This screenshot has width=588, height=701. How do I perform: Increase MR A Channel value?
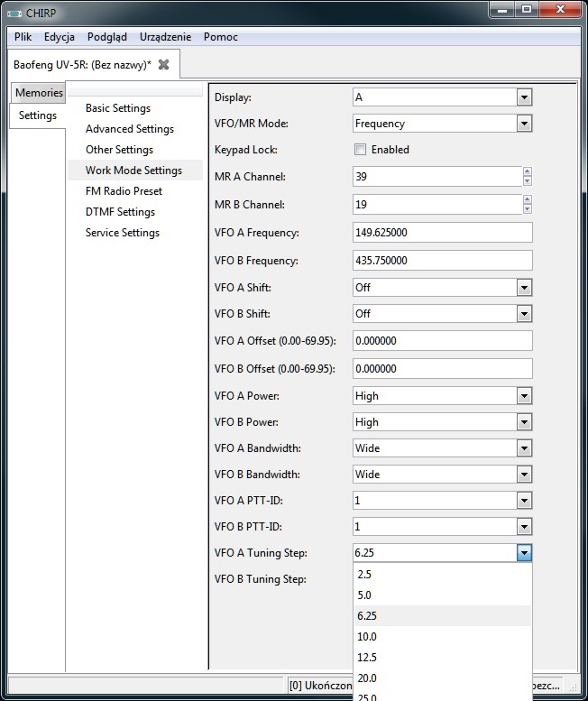point(528,171)
